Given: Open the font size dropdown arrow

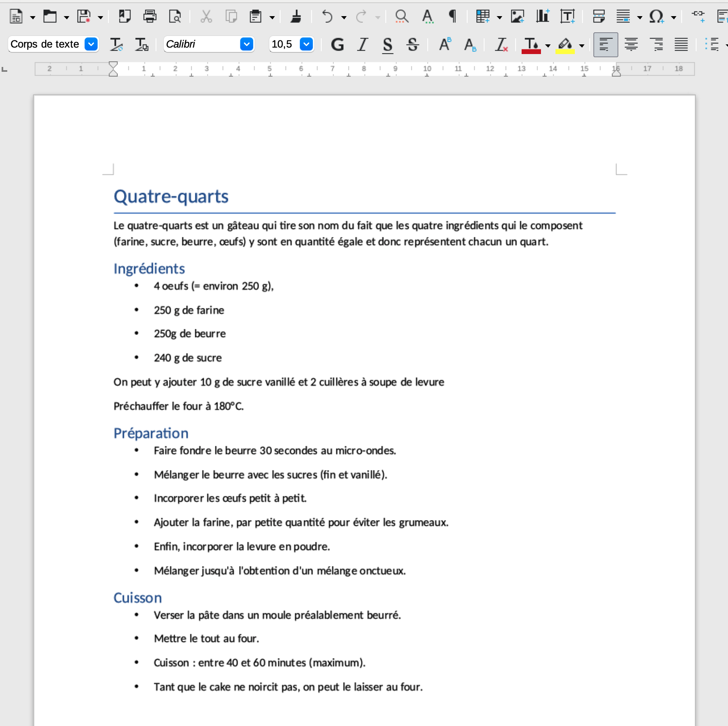Looking at the screenshot, I should [x=306, y=44].
